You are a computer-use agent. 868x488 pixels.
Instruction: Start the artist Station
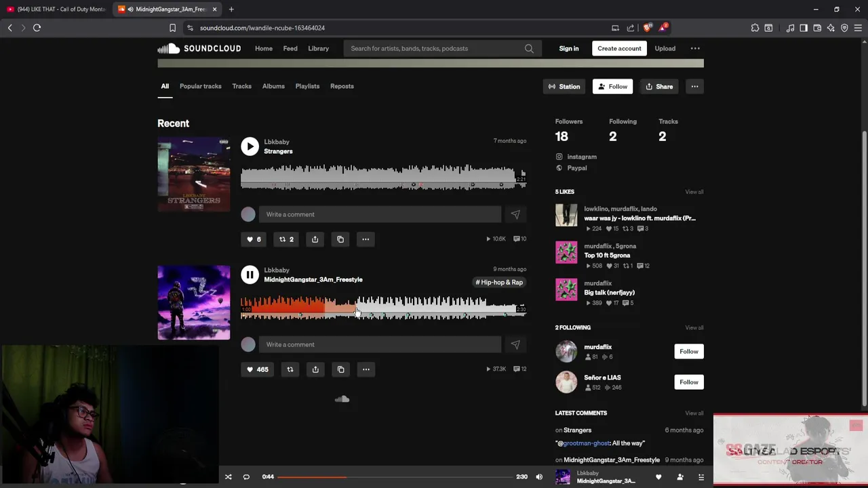pos(564,87)
